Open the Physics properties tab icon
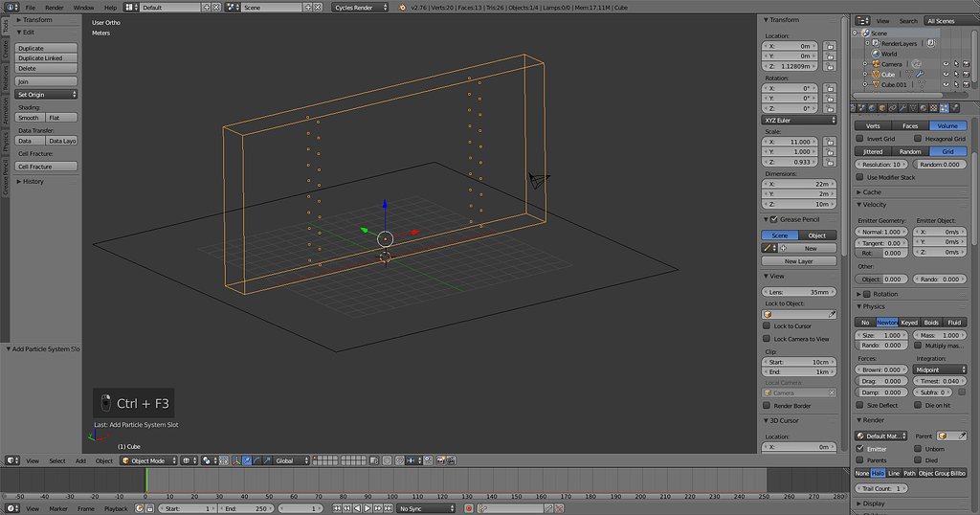The height and width of the screenshot is (515, 980). tap(955, 108)
